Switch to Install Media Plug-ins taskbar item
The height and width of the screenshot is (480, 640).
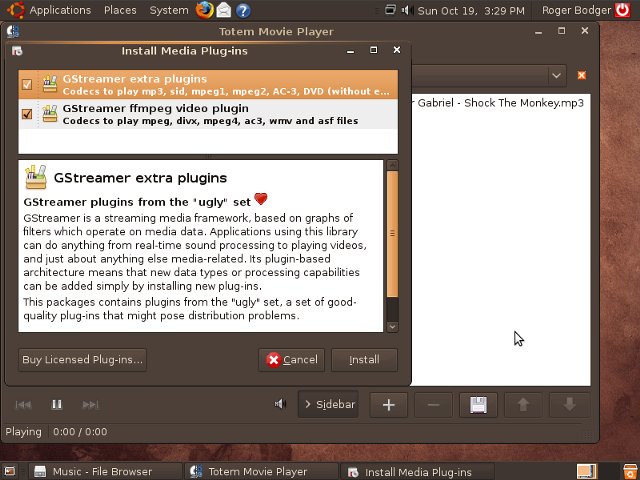pos(417,472)
